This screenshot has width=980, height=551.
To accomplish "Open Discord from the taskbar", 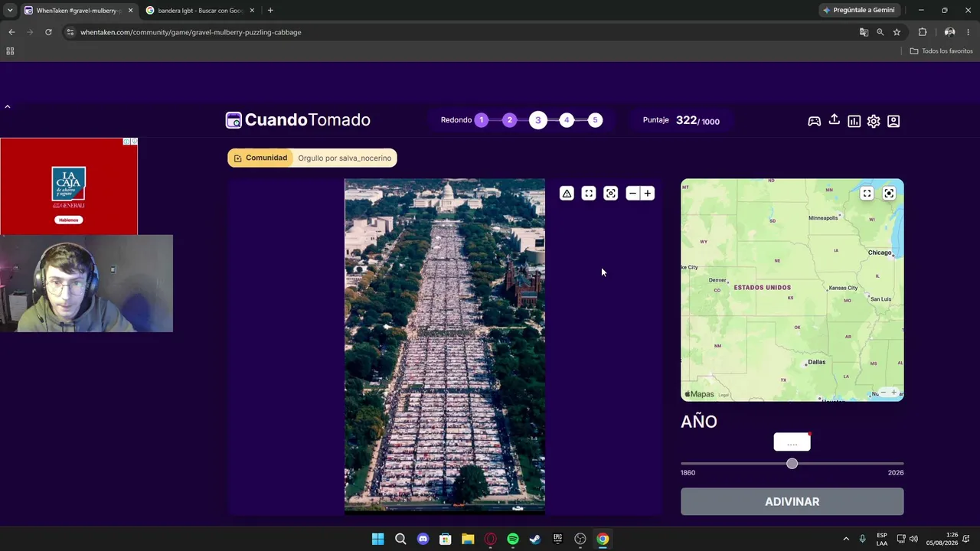I will pos(423,539).
